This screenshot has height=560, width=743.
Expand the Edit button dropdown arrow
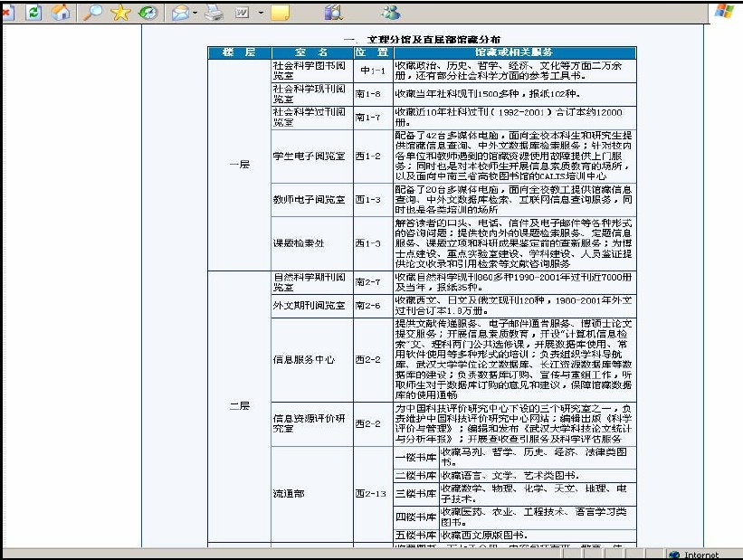(261, 13)
